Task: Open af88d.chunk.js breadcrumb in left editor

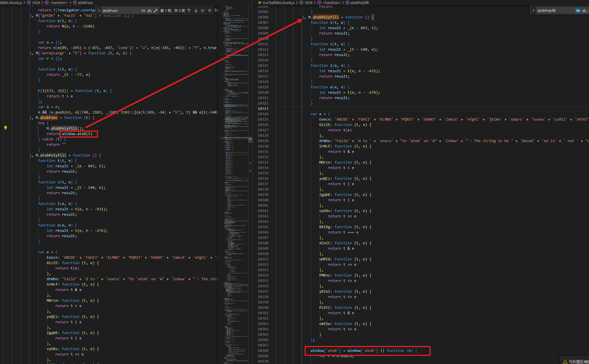Action: pyautogui.click(x=11, y=3)
